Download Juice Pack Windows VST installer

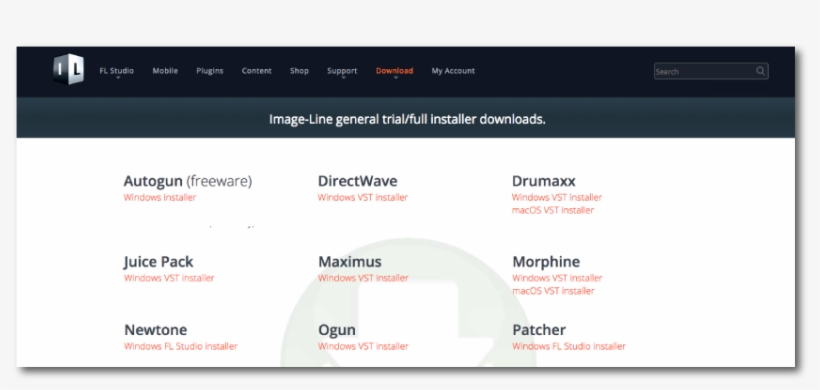[x=169, y=278]
